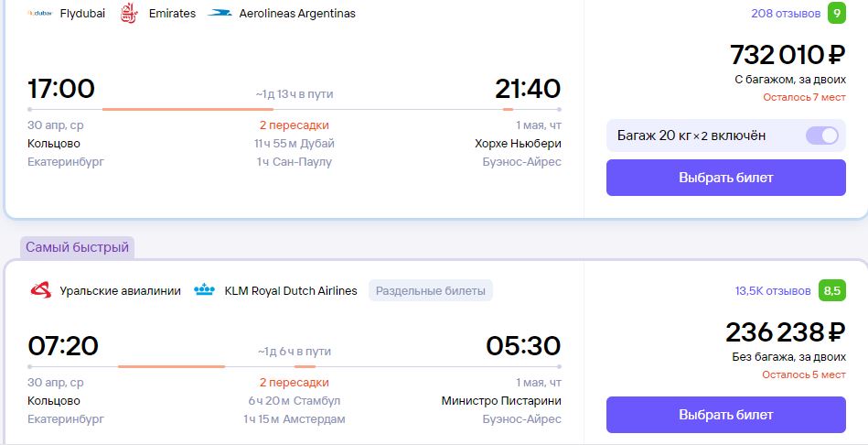Click the Самый быстрый tag
This screenshot has width=868, height=445.
(78, 247)
